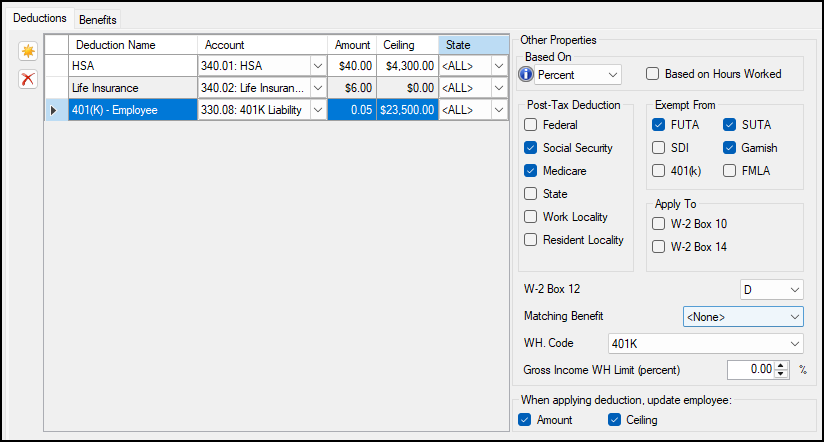This screenshot has width=824, height=442.
Task: Expand the Matching Benefit dropdown
Action: [743, 317]
